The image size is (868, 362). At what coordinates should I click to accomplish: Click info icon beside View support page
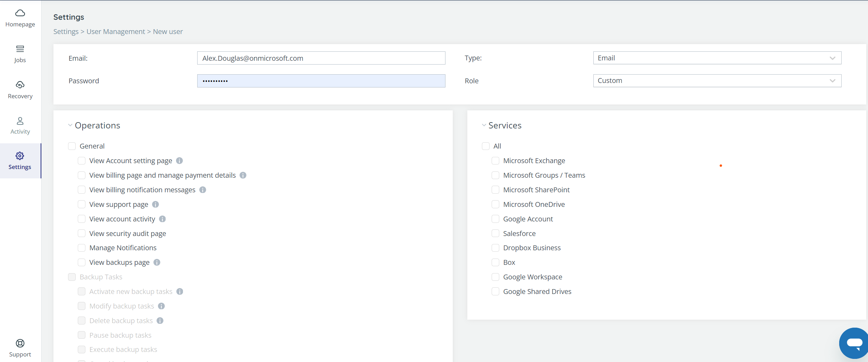[156, 204]
